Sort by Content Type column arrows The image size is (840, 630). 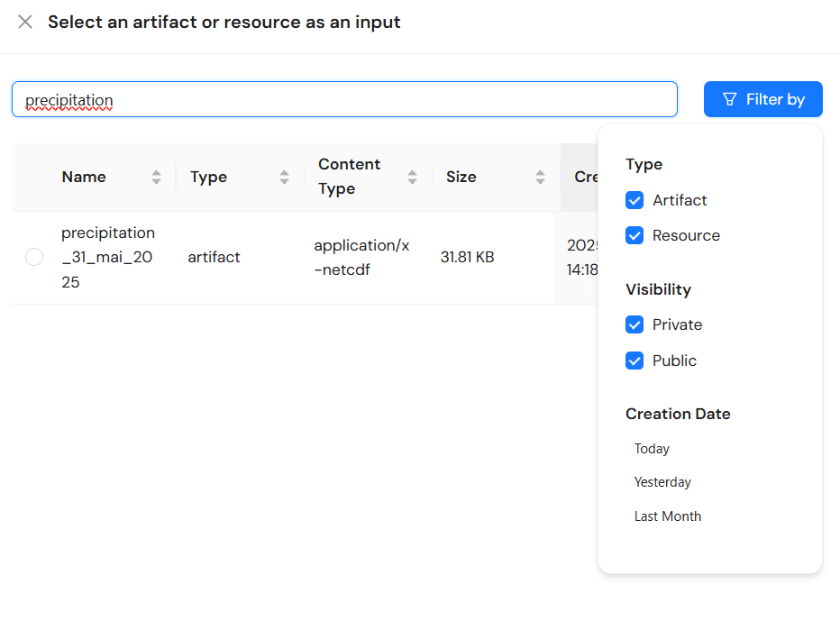[413, 178]
